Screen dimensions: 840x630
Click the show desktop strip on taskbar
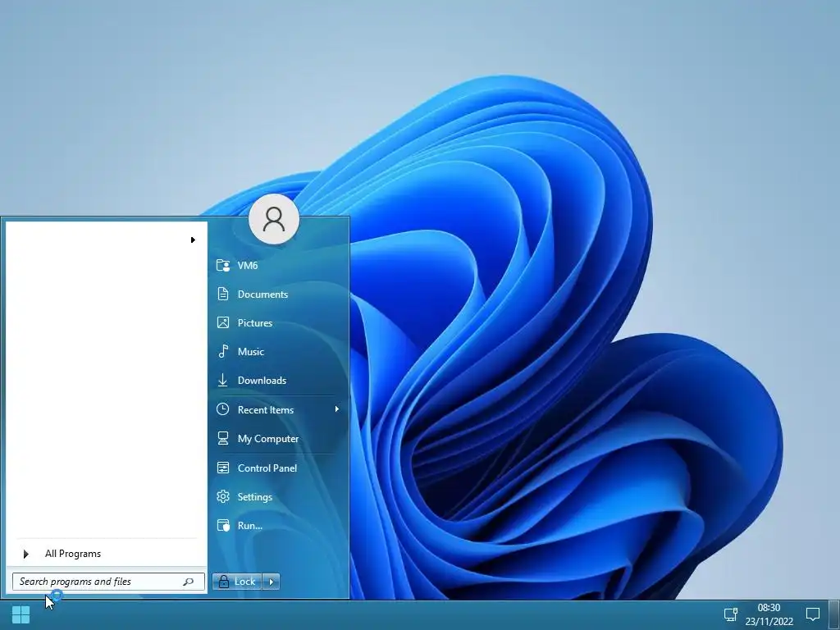coord(834,615)
